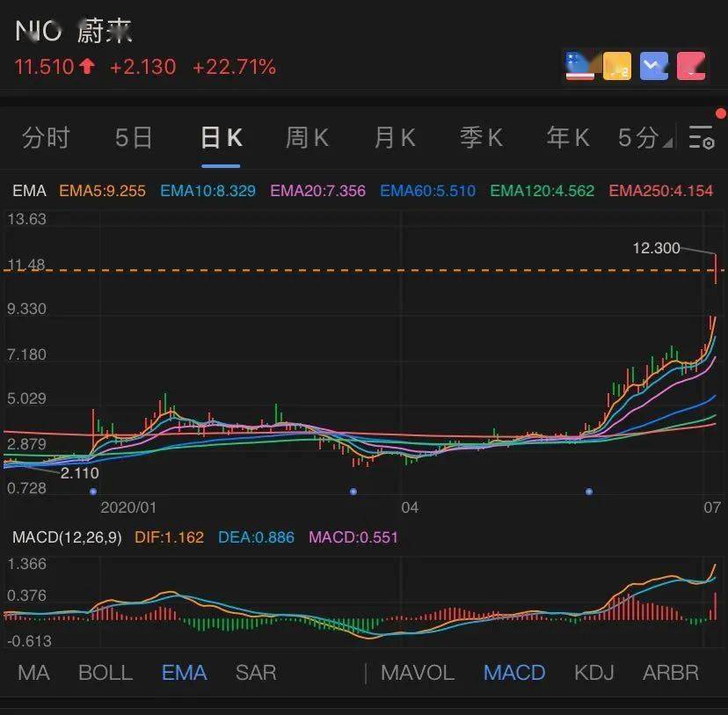The height and width of the screenshot is (715, 728).
Task: Tap the event dot near 2020/01
Action: (x=93, y=492)
